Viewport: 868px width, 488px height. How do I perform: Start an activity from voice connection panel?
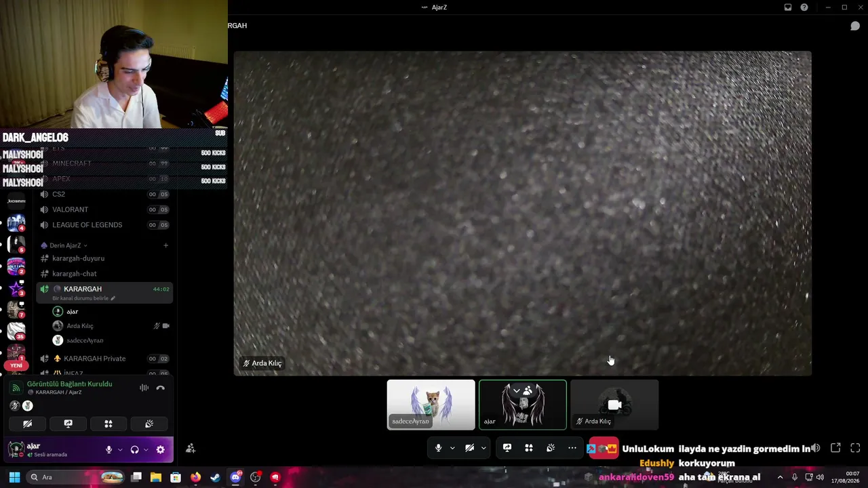click(108, 424)
